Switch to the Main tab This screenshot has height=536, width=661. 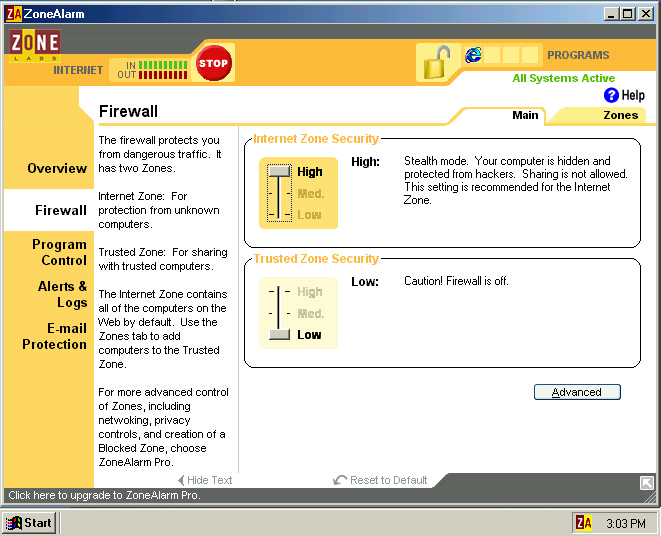tap(525, 115)
